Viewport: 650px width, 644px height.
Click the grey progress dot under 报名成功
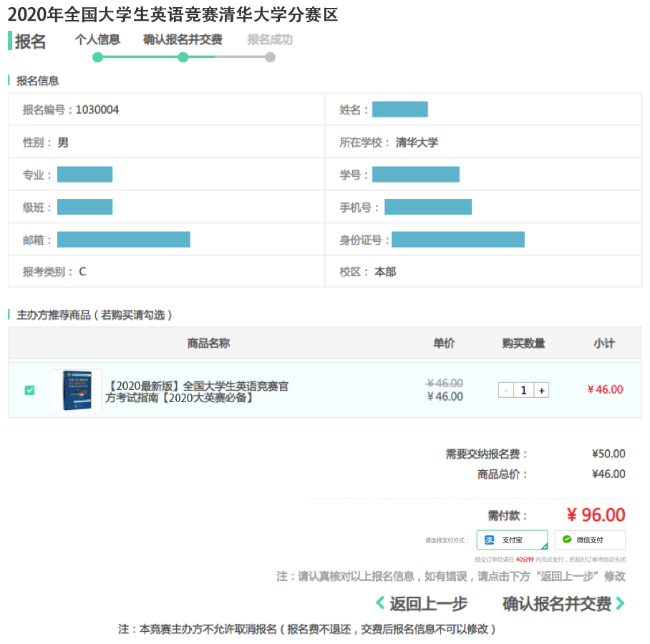pos(270,57)
